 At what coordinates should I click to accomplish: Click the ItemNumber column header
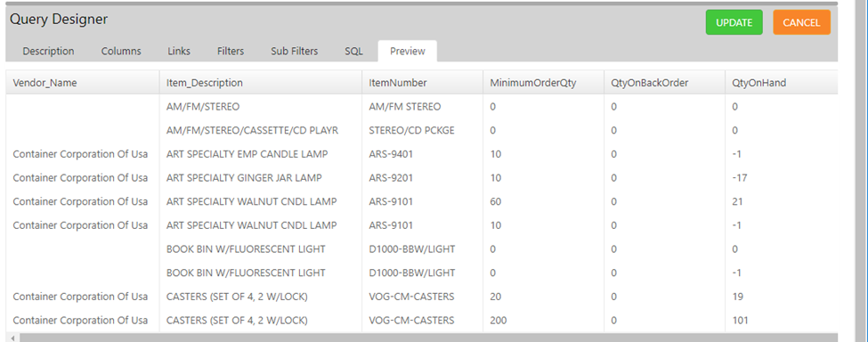pyautogui.click(x=422, y=83)
